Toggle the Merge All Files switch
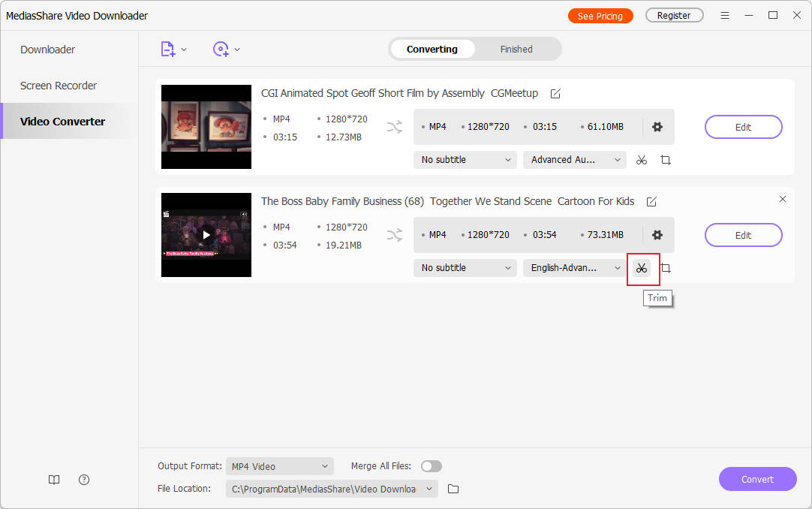Screen dimensions: 812x509 point(432,466)
